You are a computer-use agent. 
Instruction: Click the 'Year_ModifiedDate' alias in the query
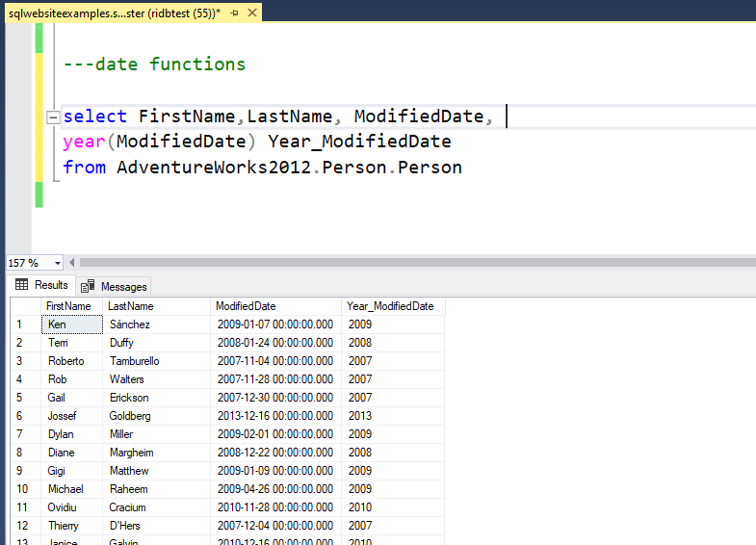tap(359, 142)
